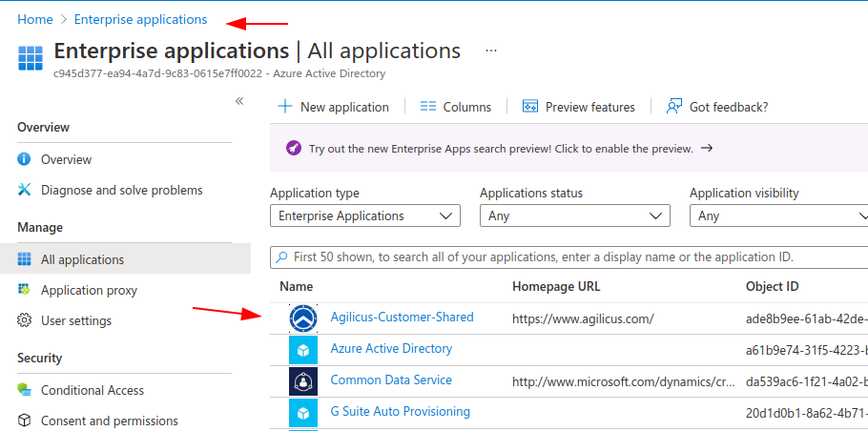868x431 pixels.
Task: Open the ellipsis more options menu
Action: click(491, 51)
